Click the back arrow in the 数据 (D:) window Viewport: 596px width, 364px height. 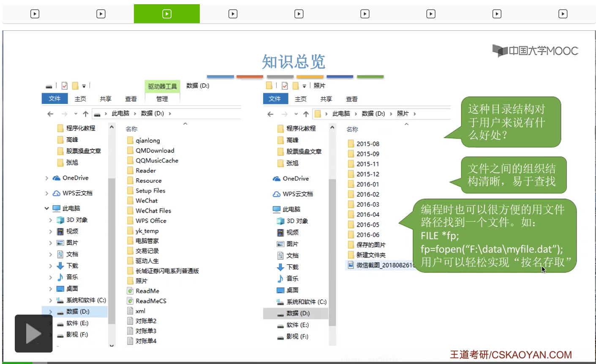click(x=50, y=114)
